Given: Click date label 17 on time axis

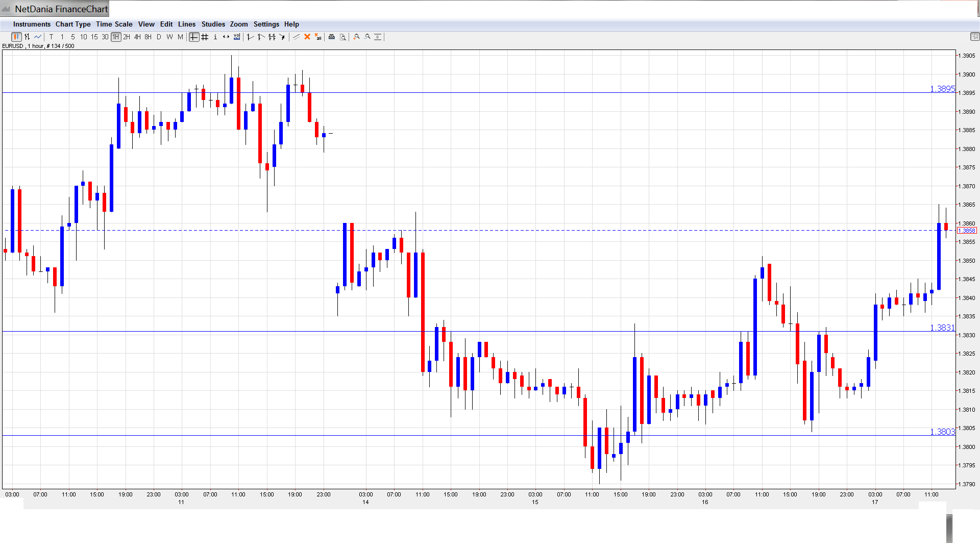Looking at the screenshot, I should 875,502.
